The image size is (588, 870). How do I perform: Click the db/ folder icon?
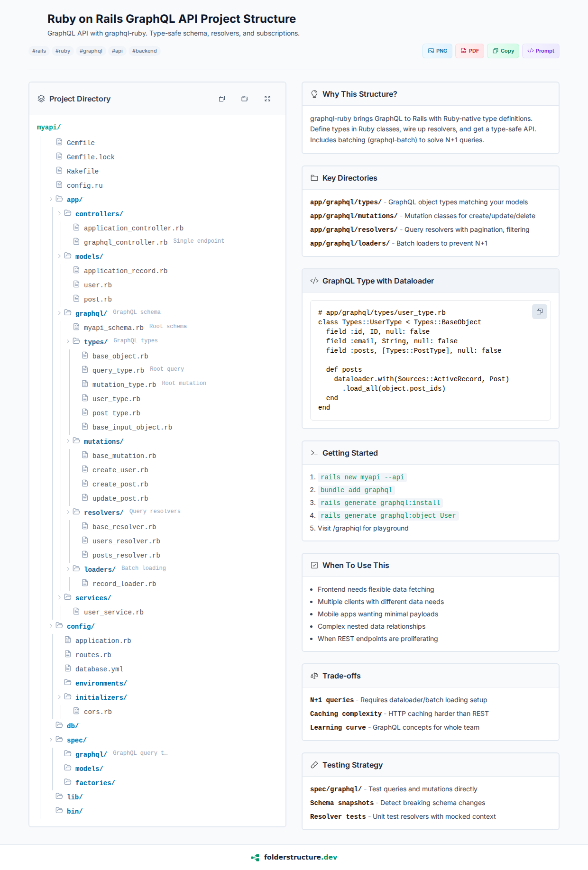point(59,725)
